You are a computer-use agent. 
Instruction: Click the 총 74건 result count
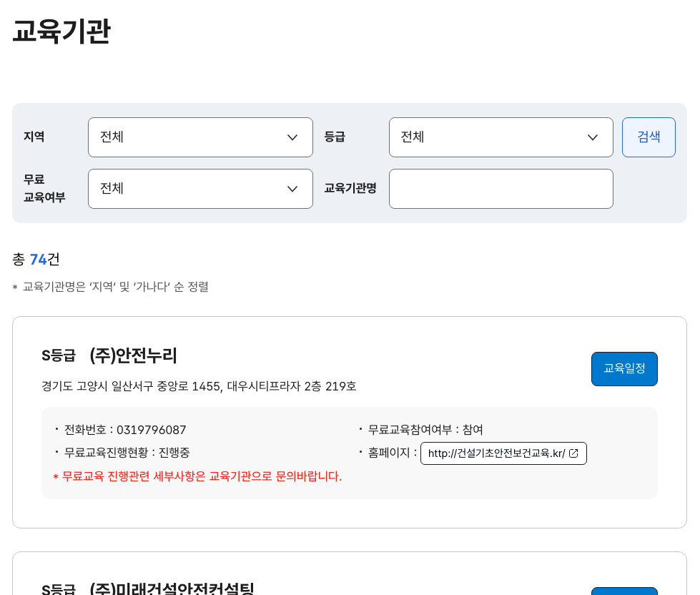(x=36, y=260)
